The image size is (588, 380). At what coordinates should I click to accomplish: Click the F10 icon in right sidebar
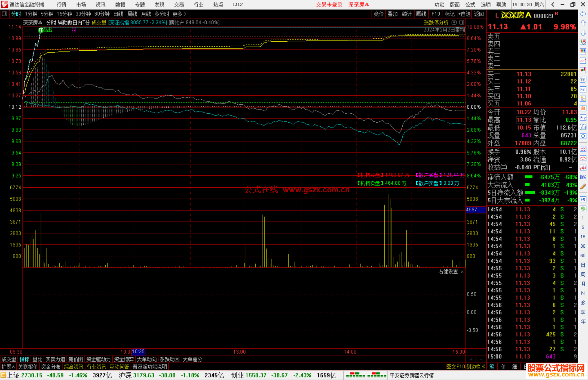(x=583, y=89)
